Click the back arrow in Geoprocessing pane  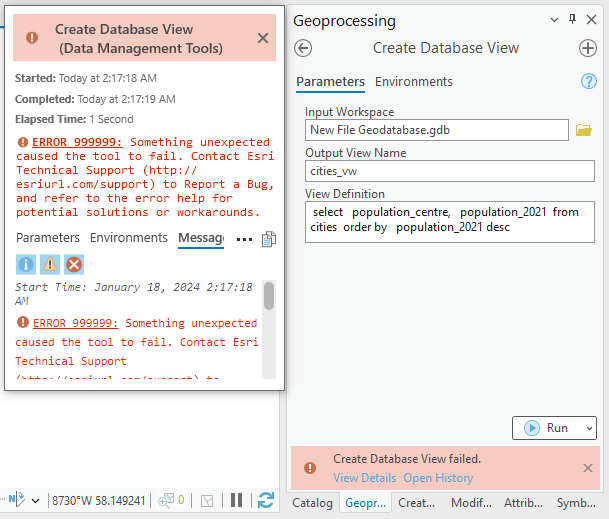pos(304,48)
